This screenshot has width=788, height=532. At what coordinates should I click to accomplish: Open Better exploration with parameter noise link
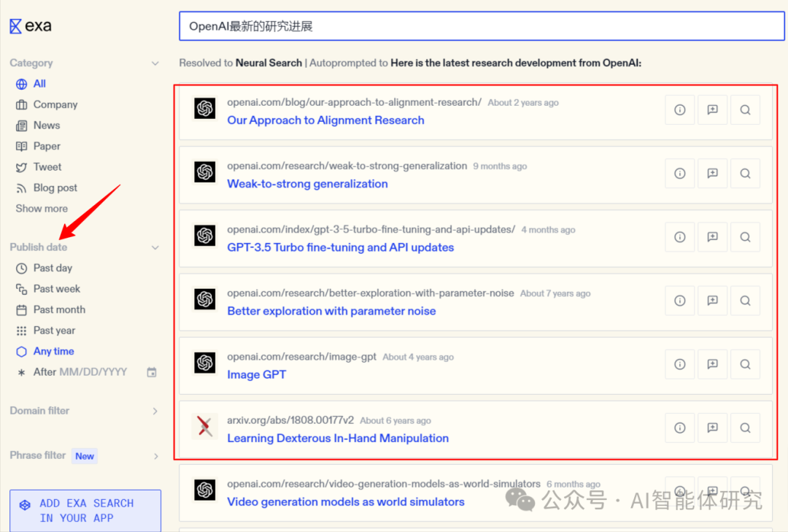[x=331, y=312]
